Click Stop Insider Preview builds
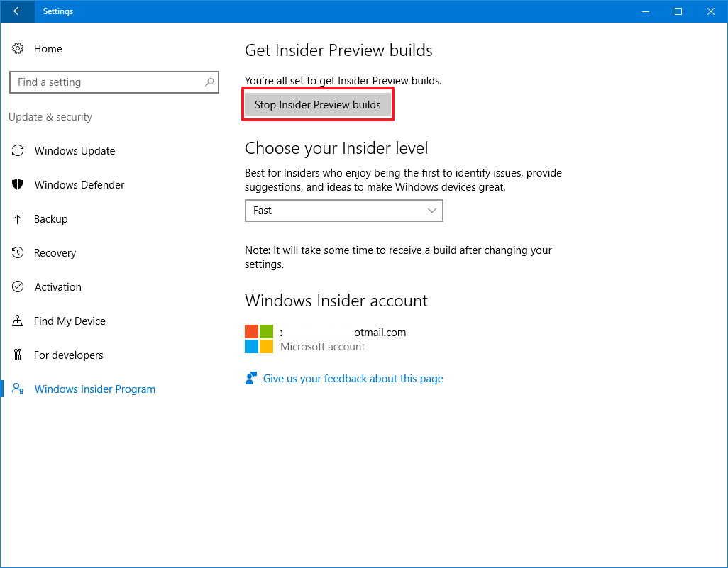 [x=317, y=104]
